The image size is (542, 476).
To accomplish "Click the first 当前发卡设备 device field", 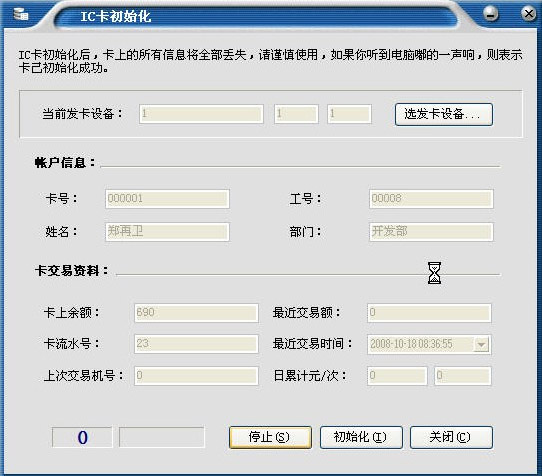I will [201, 114].
